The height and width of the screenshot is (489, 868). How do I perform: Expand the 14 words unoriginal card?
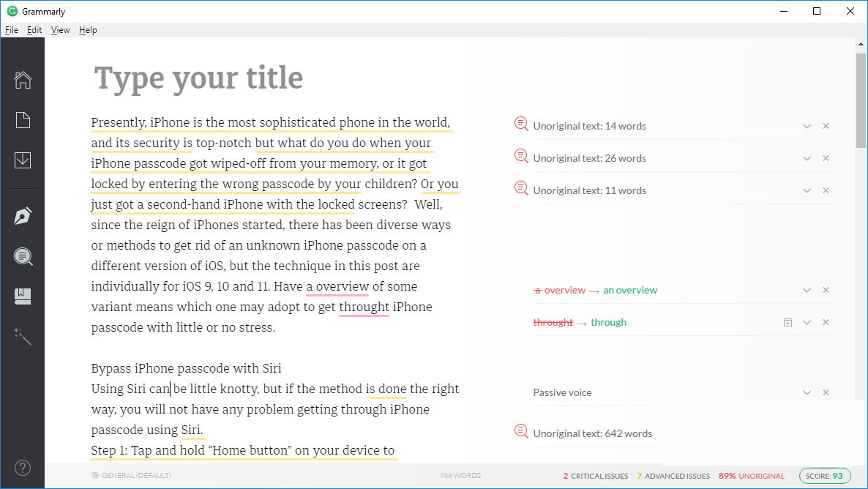pyautogui.click(x=807, y=126)
